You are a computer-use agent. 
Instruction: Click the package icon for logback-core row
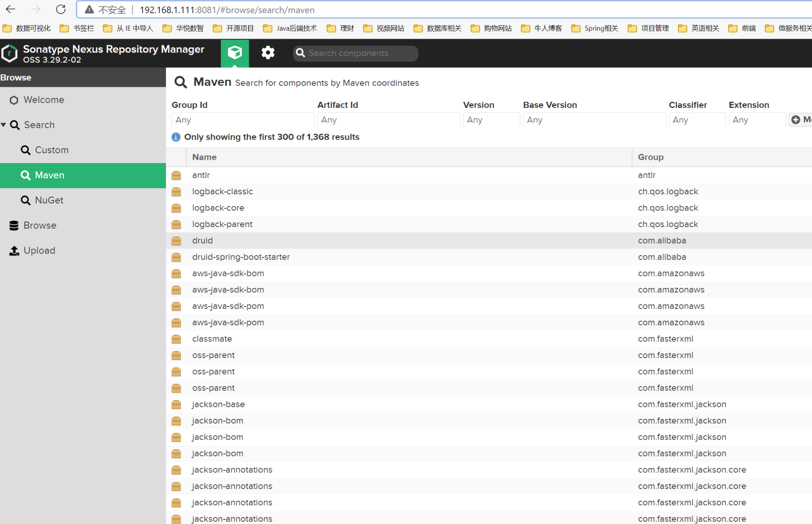(176, 208)
